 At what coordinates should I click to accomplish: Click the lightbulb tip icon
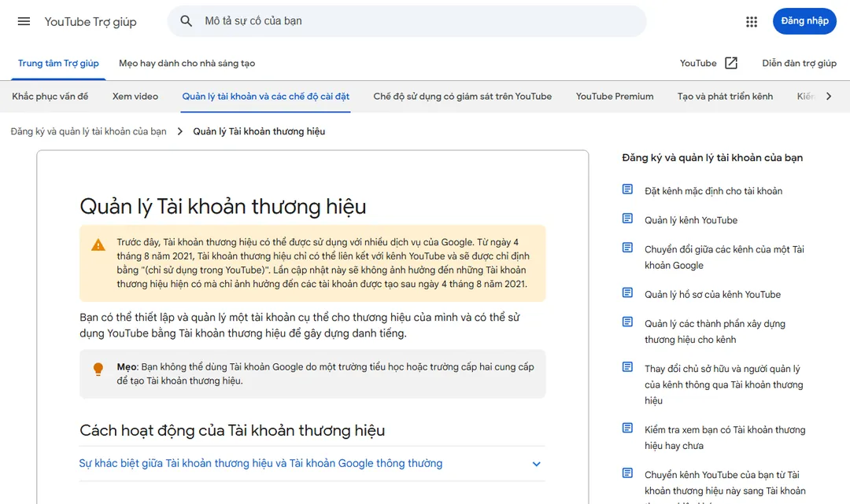[98, 370]
